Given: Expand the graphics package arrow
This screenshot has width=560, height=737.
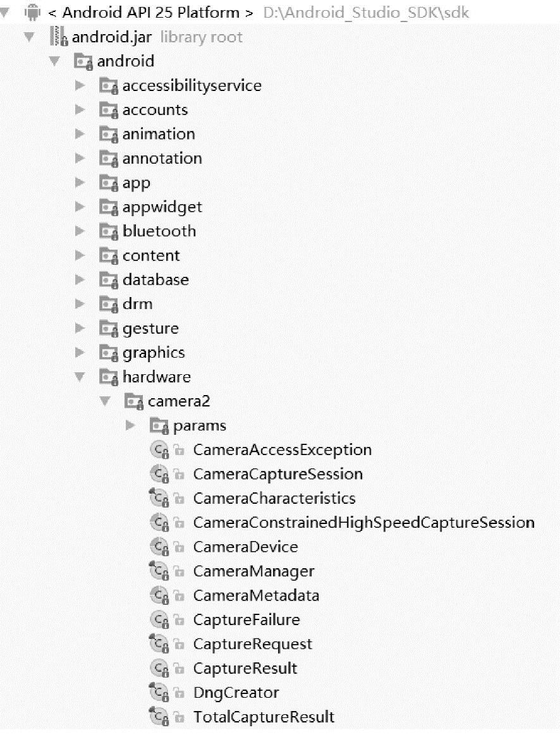Looking at the screenshot, I should click(x=80, y=353).
